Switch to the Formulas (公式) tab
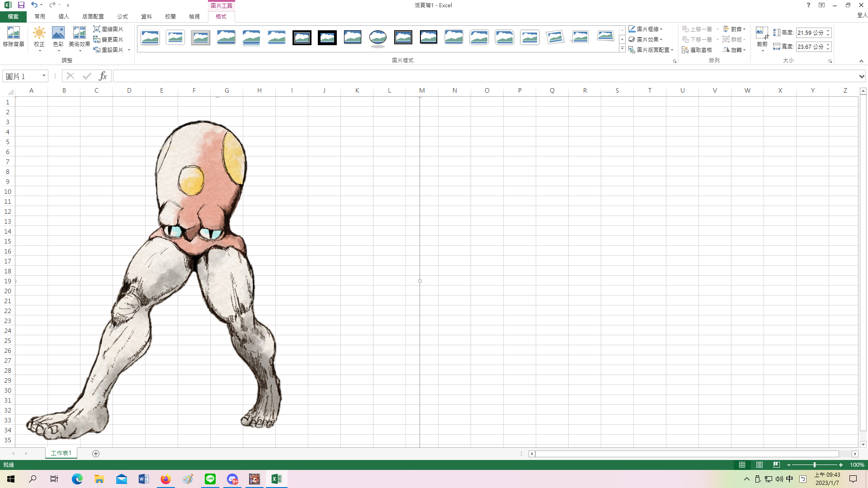868x488 pixels. [123, 17]
